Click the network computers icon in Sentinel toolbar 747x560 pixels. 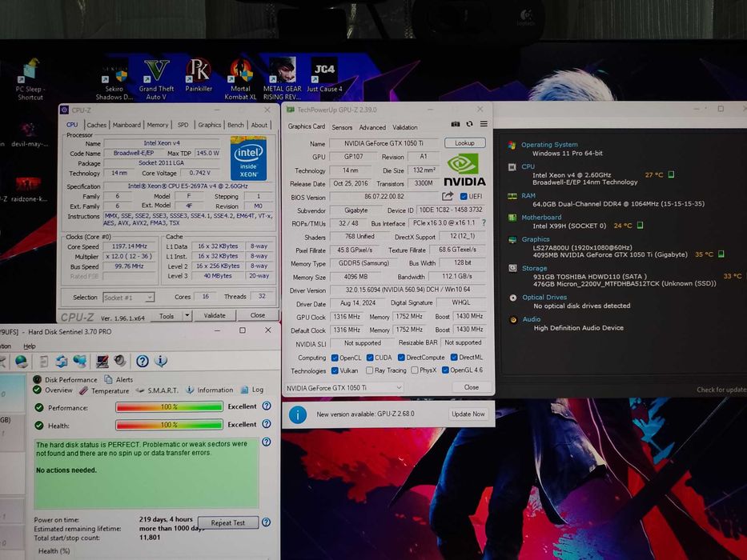[x=79, y=362]
